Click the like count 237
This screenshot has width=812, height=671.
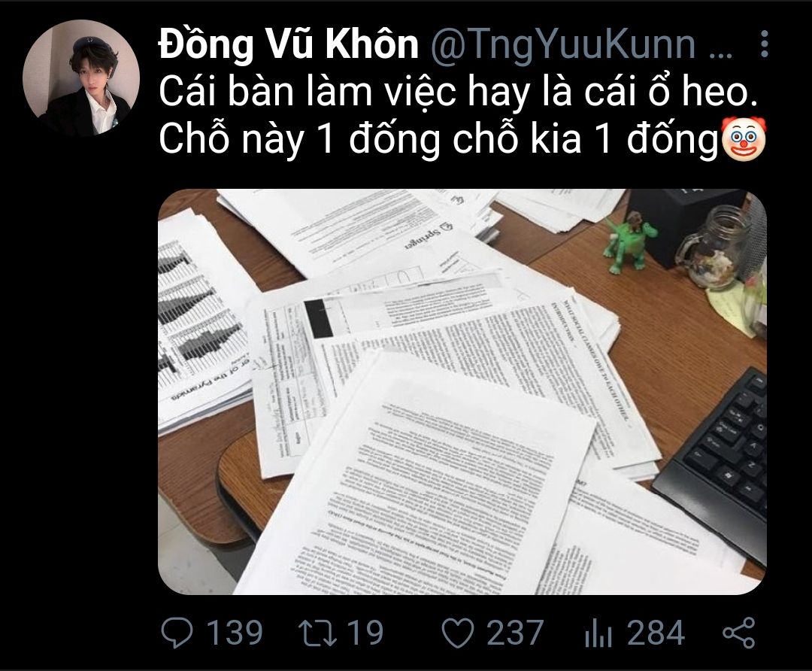coord(515,633)
